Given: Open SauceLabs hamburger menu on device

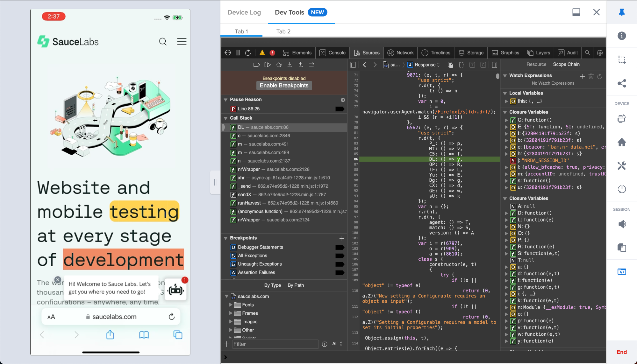Looking at the screenshot, I should [x=182, y=42].
